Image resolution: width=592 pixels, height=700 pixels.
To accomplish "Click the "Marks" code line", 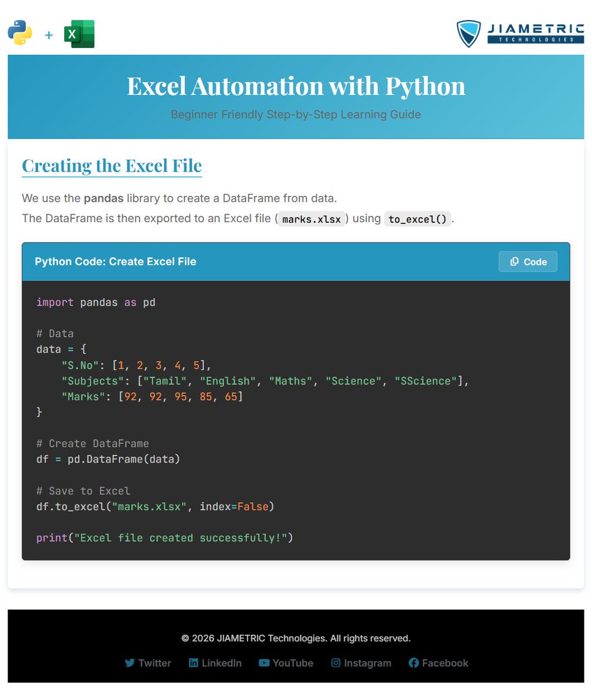I will coord(152,397).
